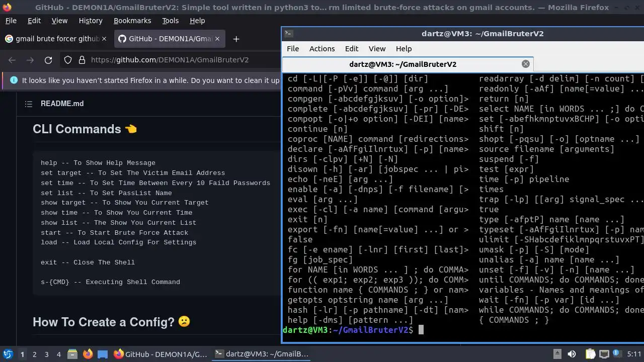
Task: Click 'export [-fn]' line in terminal
Action: [x=378, y=229]
